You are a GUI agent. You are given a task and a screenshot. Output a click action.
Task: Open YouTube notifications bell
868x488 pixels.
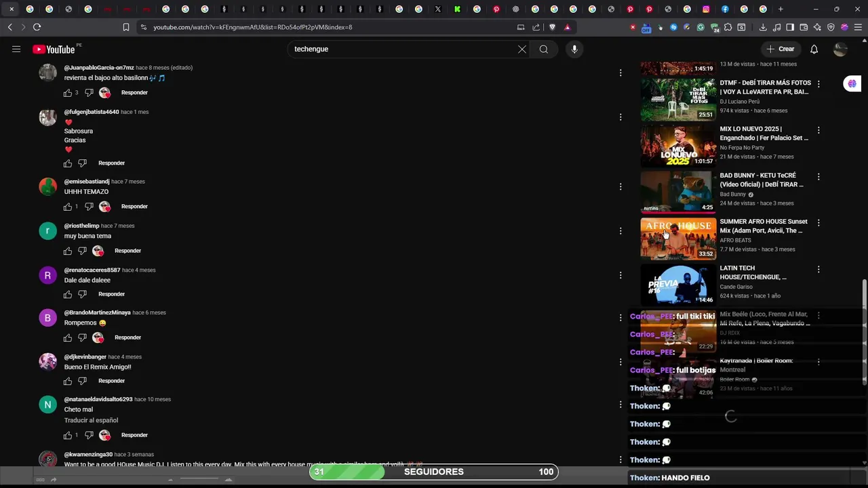814,49
